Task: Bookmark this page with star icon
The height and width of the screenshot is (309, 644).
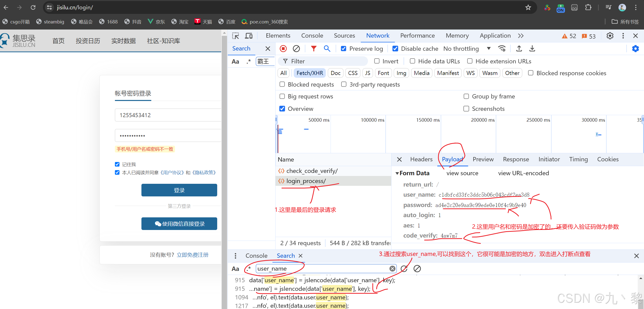Action: 528,8
